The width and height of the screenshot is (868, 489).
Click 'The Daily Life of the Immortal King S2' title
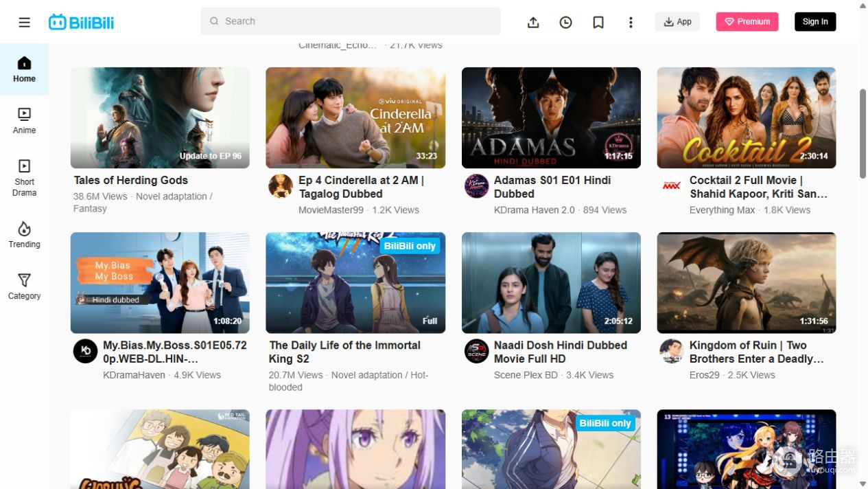click(344, 352)
